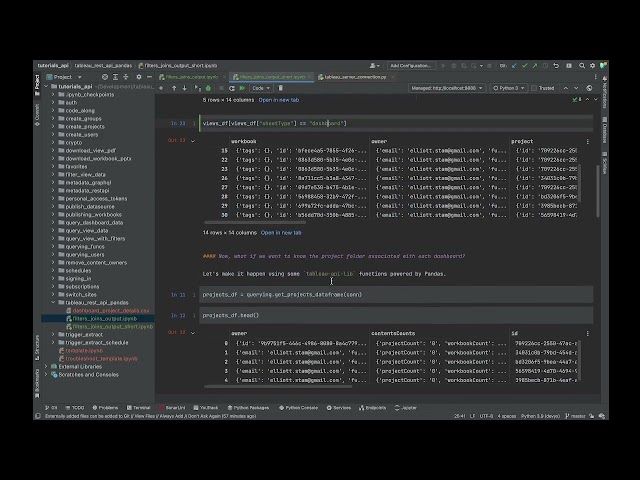Open the Terminal tool window

(x=138, y=408)
